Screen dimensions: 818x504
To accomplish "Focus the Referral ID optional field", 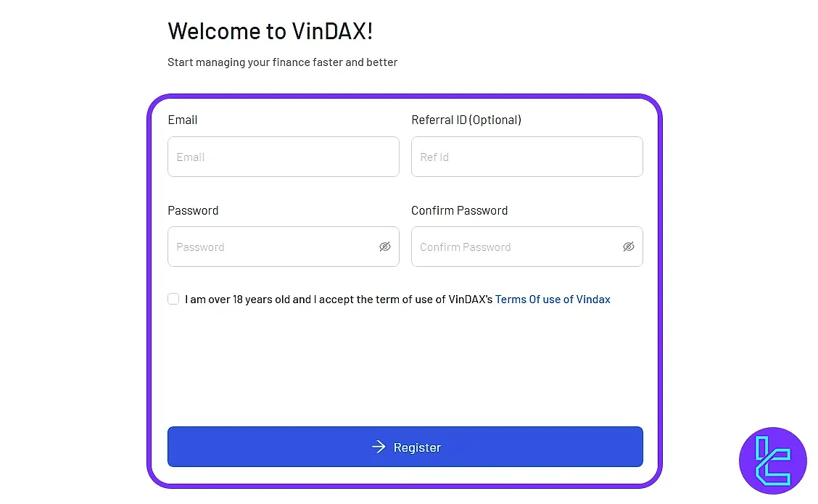I will coord(526,157).
